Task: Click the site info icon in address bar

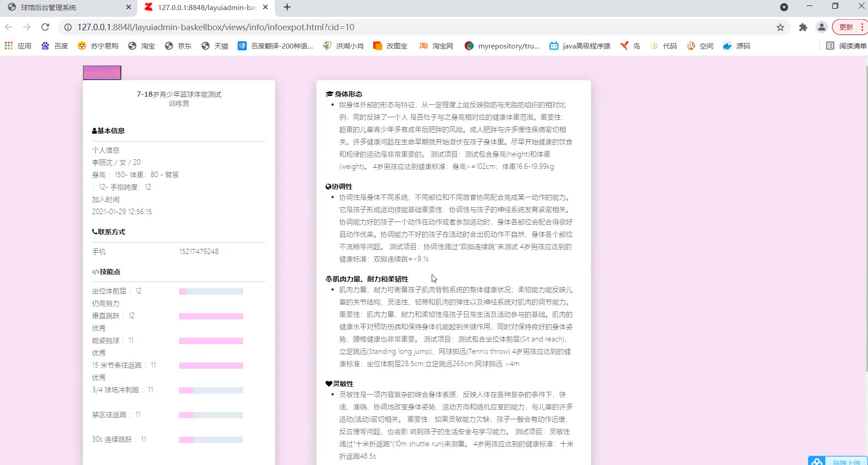Action: 68,27
